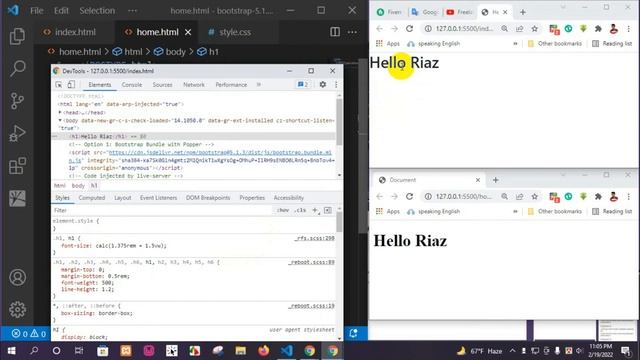Open the VS Code Accounts menu
Screen dimensions: 640x360
[17, 277]
